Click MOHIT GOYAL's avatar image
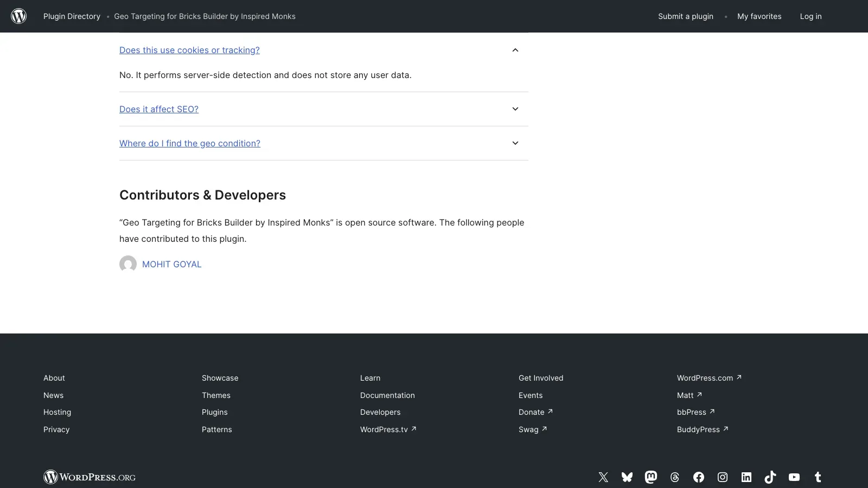The image size is (868, 488). pyautogui.click(x=128, y=264)
